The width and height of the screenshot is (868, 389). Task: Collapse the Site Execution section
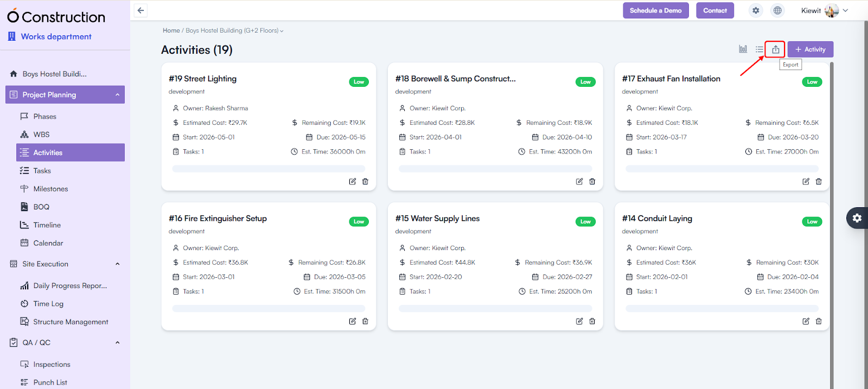(x=117, y=264)
